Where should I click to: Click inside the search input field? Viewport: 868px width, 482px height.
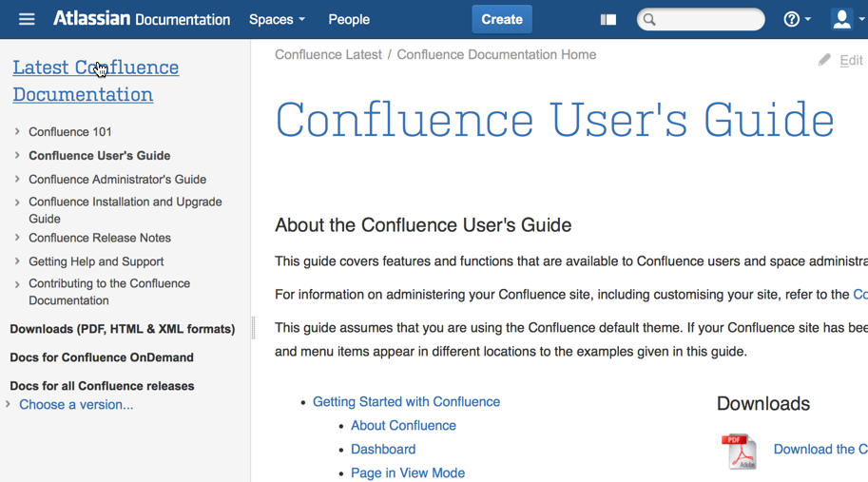point(701,20)
